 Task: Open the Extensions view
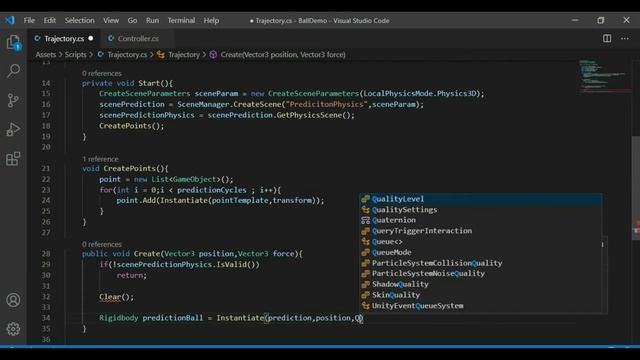[x=13, y=159]
